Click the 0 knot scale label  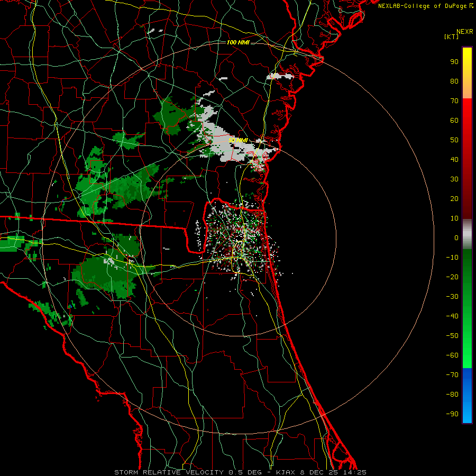[x=456, y=238]
